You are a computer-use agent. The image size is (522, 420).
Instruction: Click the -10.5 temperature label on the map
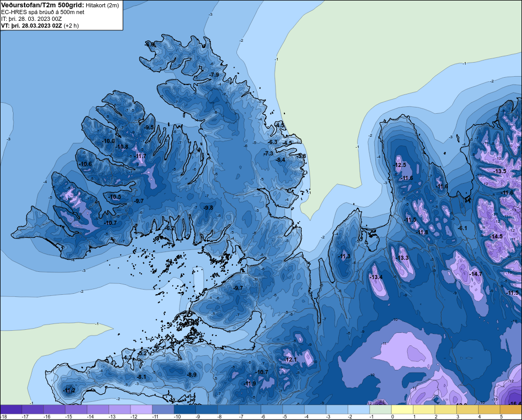click(x=115, y=197)
